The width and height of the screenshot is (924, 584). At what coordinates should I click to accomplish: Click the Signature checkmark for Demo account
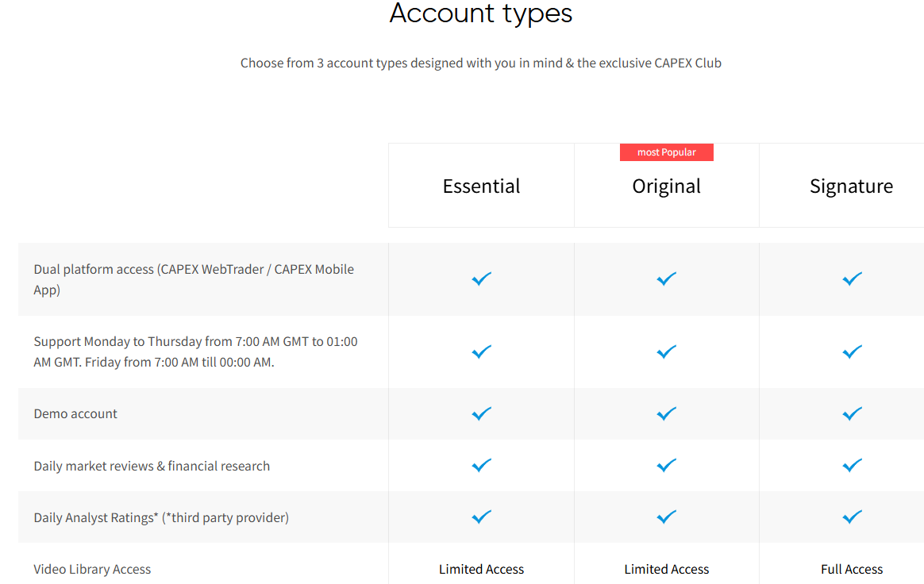852,413
